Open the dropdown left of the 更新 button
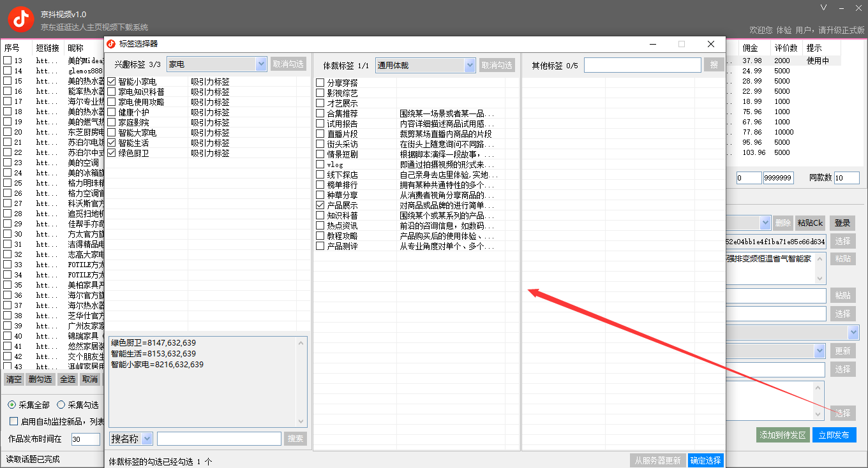The height and width of the screenshot is (468, 868). pos(820,351)
